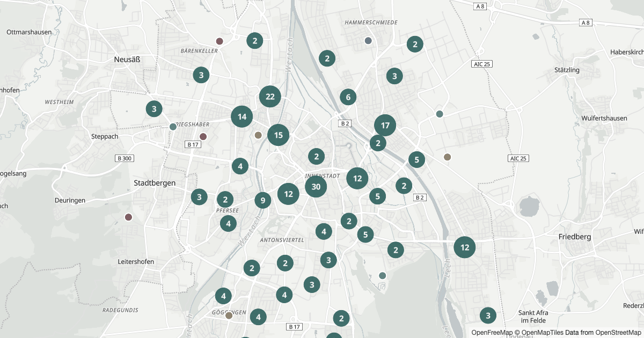The height and width of the screenshot is (338, 644).
Task: Select the cluster marker showing 9
Action: pyautogui.click(x=262, y=201)
